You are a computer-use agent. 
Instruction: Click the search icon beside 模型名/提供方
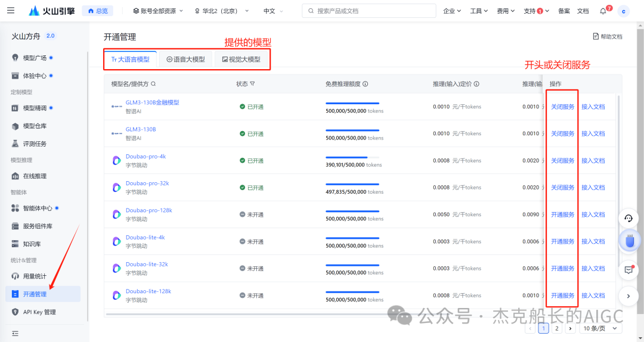[153, 84]
